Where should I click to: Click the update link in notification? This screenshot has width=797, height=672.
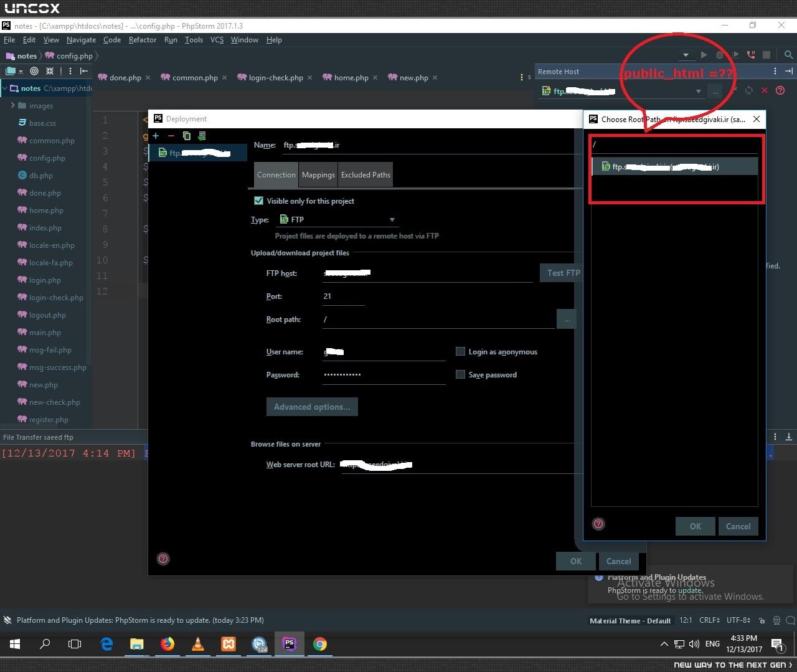coord(689,590)
